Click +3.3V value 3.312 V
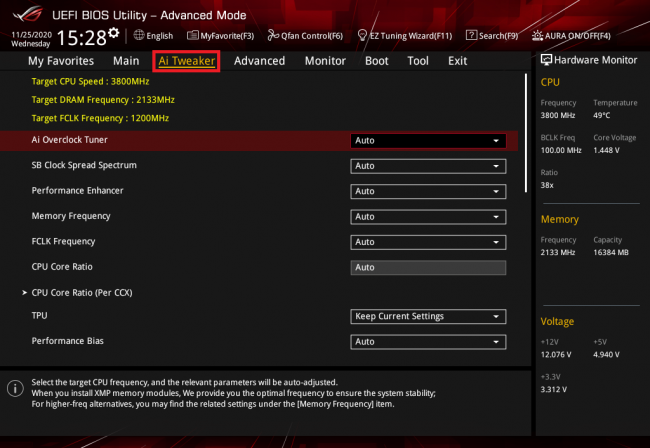650x448 pixels. [x=553, y=390]
